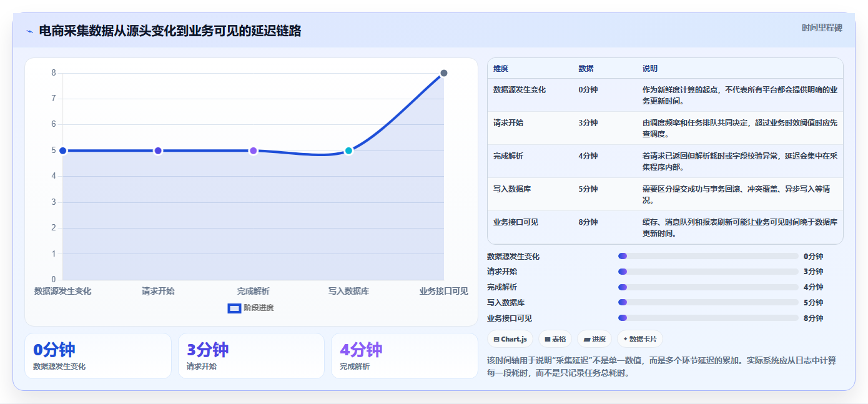This screenshot has height=404, width=868.
Task: Click the 时间里程碑 label
Action: [822, 27]
